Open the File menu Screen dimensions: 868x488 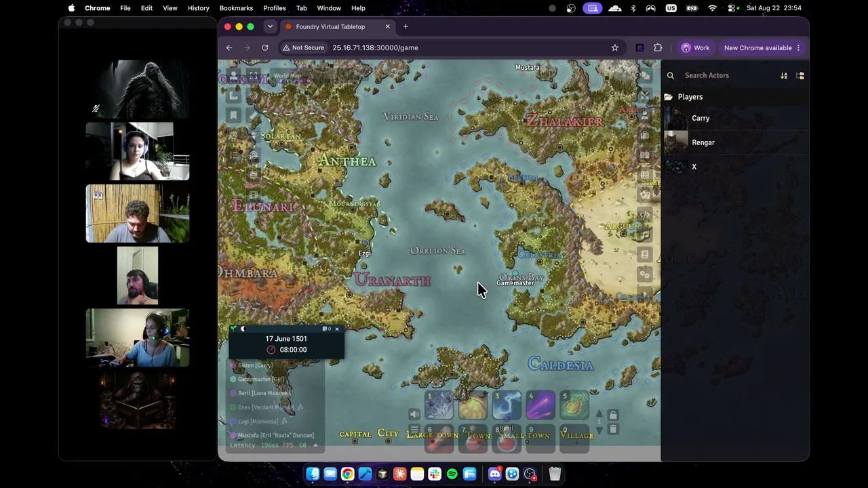[x=125, y=8]
